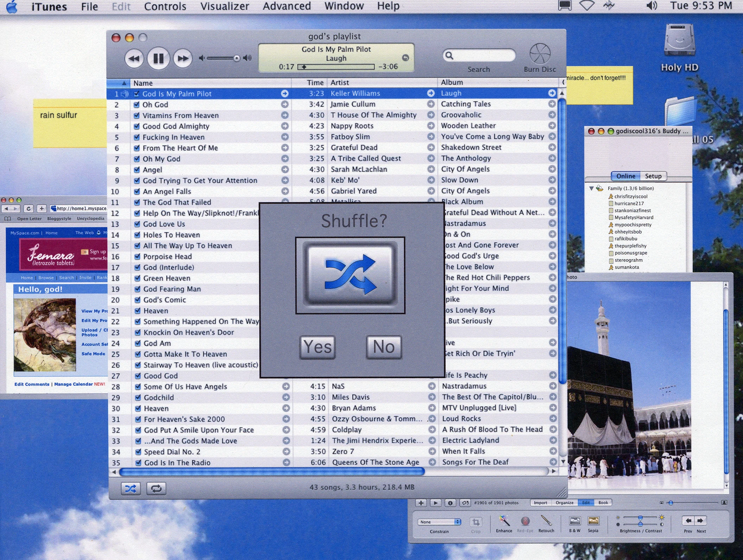Go to Prev photo in iPhoto
Image resolution: width=743 pixels, height=560 pixels.
688,521
